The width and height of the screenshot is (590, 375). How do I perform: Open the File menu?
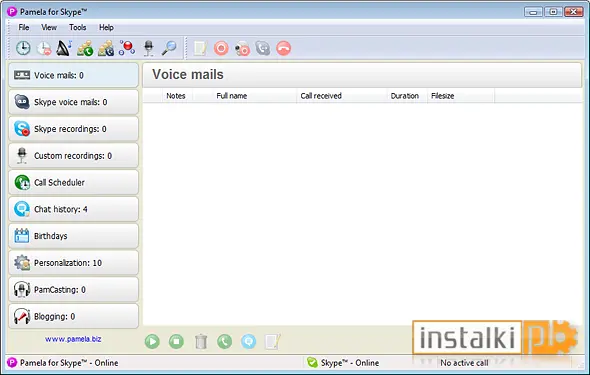24,27
